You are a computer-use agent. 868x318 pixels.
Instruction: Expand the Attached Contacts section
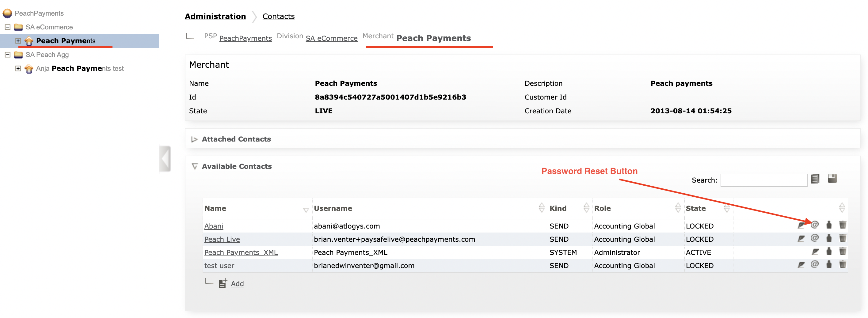[x=194, y=139]
